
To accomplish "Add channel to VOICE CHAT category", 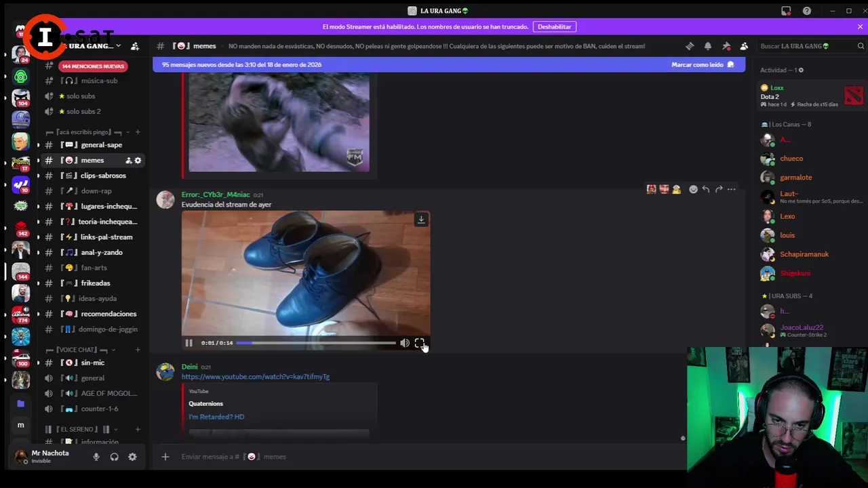I will [138, 350].
